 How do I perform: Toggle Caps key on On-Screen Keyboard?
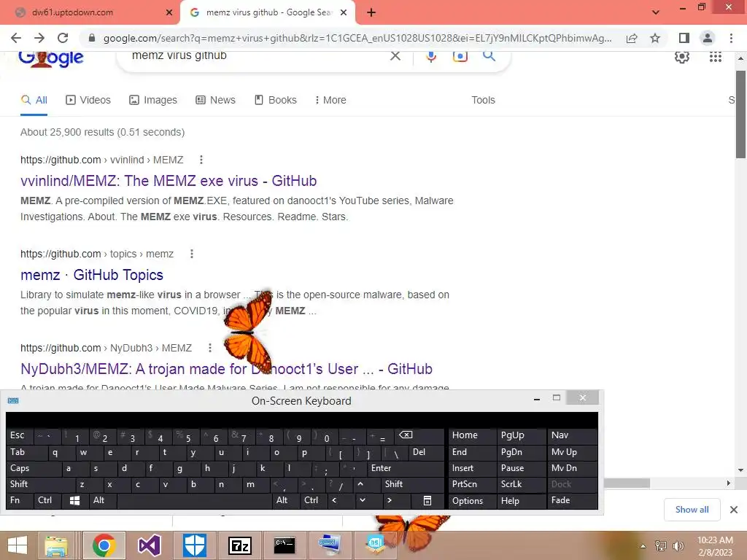pyautogui.click(x=34, y=468)
